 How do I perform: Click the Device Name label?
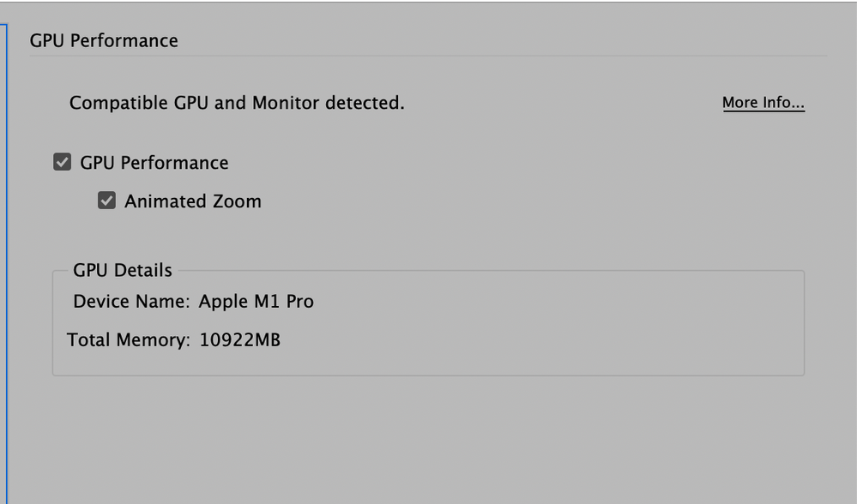(x=131, y=302)
